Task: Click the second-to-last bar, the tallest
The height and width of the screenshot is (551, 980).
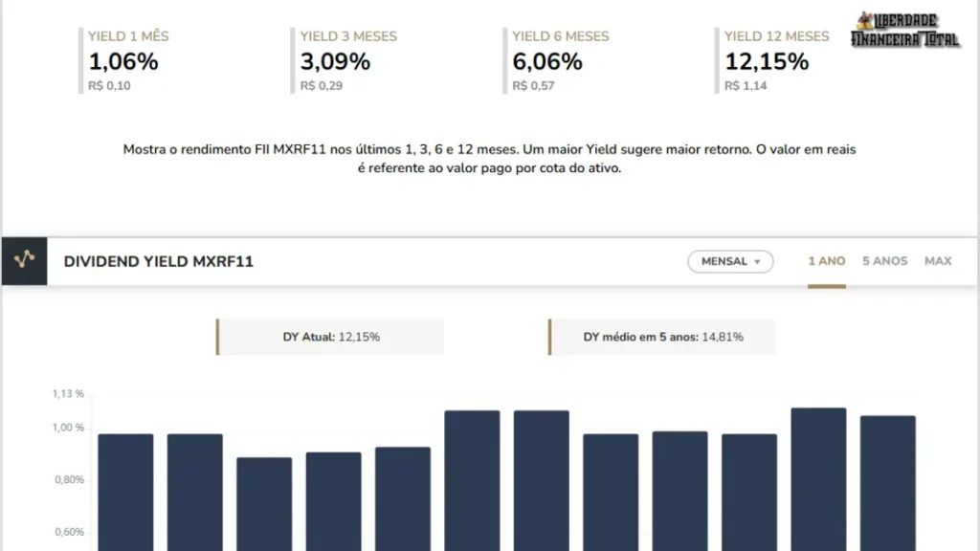Action: pyautogui.click(x=819, y=479)
